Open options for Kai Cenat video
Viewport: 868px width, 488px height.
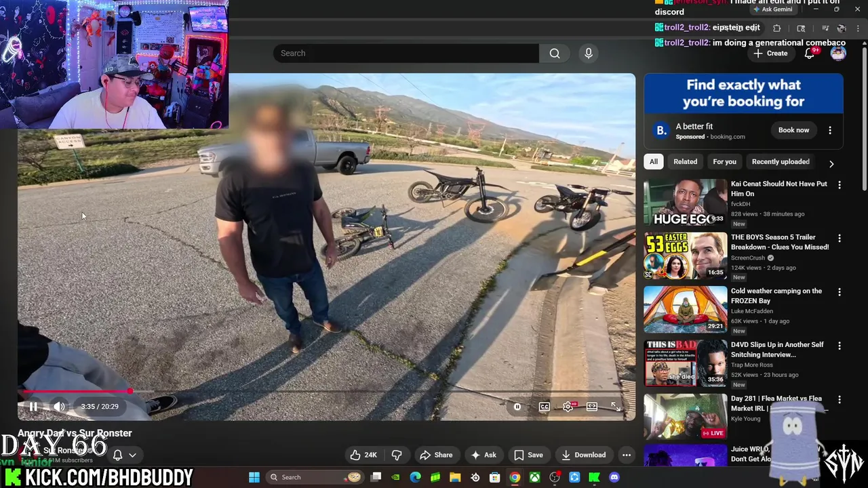pyautogui.click(x=840, y=185)
